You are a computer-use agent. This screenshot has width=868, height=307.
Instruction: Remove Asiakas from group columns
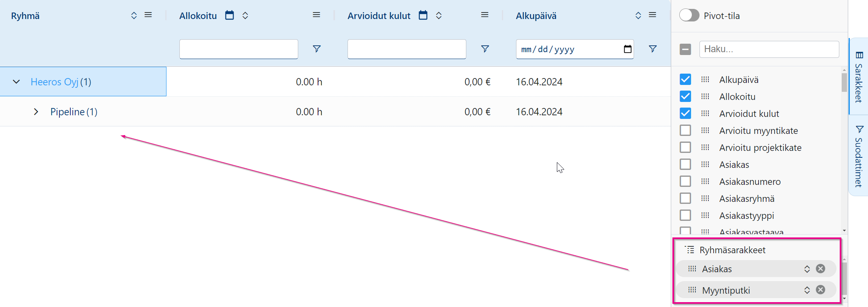point(820,269)
